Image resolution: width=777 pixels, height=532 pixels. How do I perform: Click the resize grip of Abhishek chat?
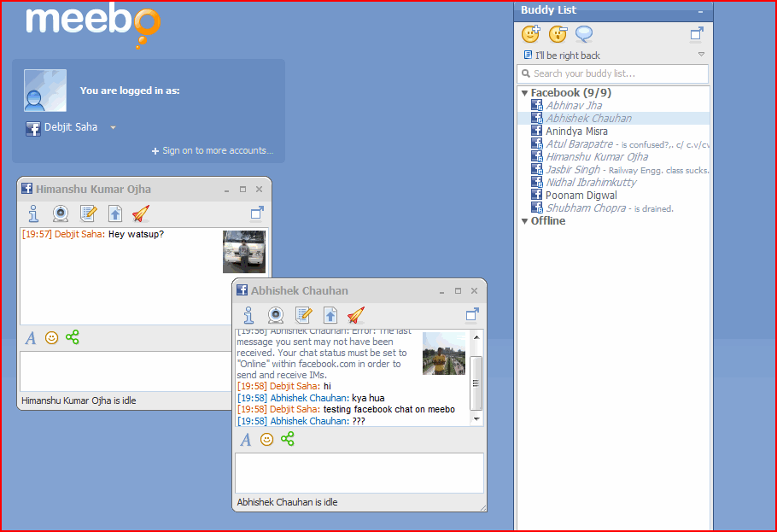point(483,508)
